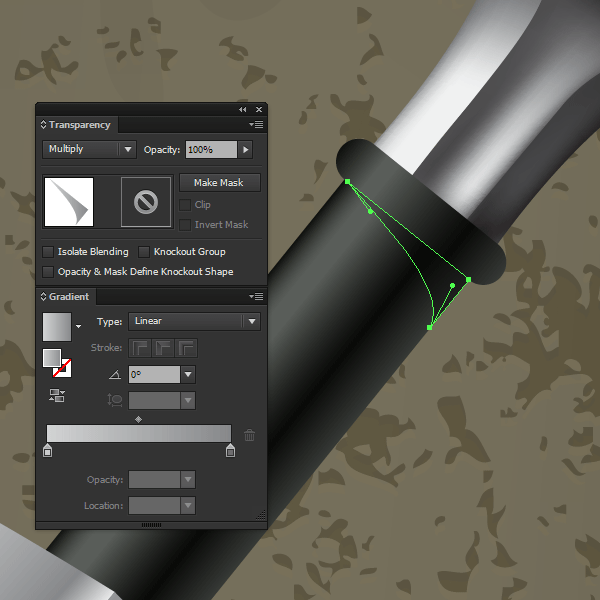Open the Transparency panel options menu
The image size is (600, 600).
point(256,124)
